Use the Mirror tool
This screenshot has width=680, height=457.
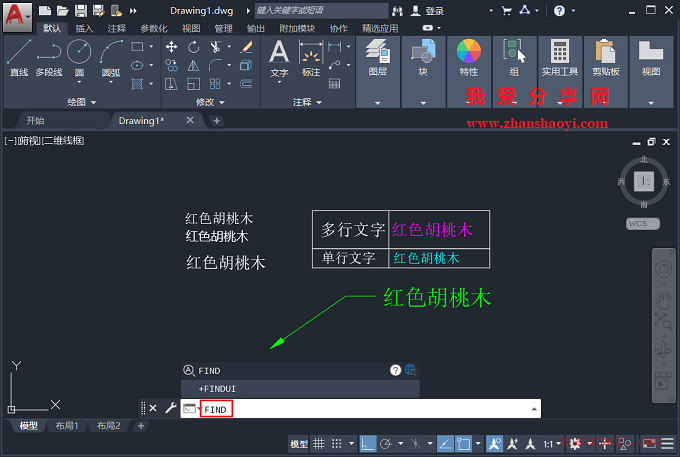pyautogui.click(x=193, y=65)
